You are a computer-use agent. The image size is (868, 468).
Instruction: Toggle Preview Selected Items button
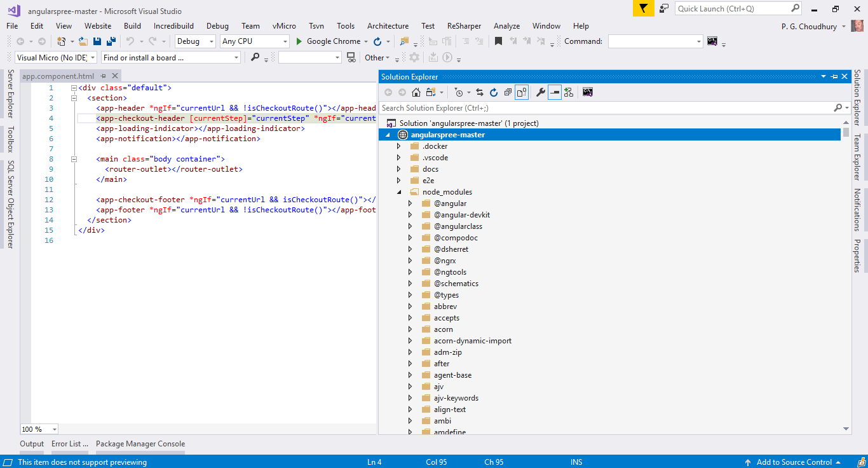(x=555, y=92)
